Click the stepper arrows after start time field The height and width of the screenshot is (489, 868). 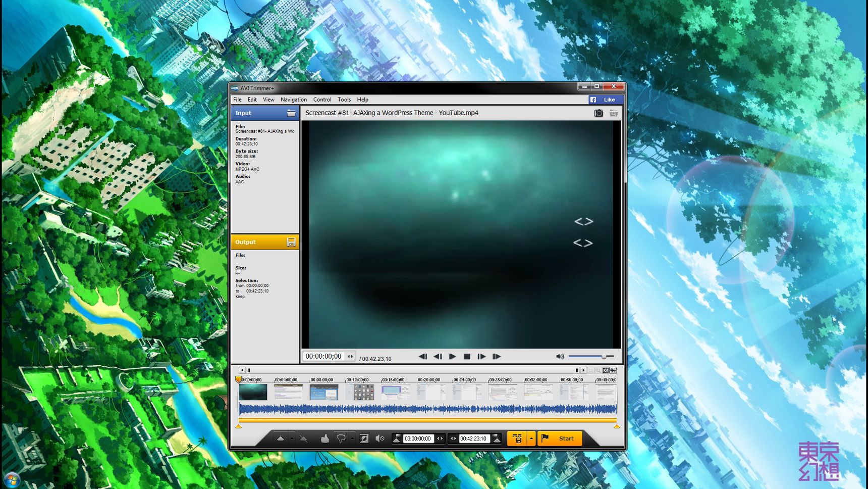pos(440,438)
